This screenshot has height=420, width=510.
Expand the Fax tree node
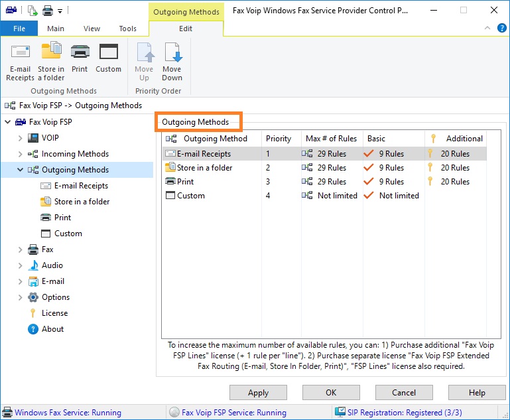20,249
